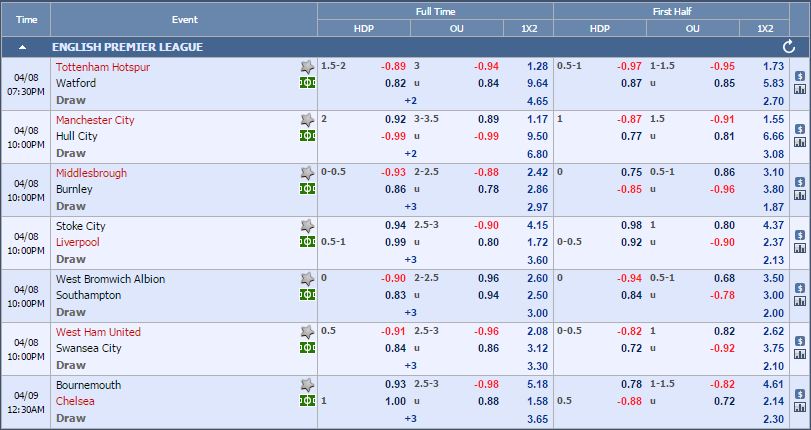
Task: Open dollar icon for Middlesbrough vs Burnley row
Action: [x=800, y=182]
